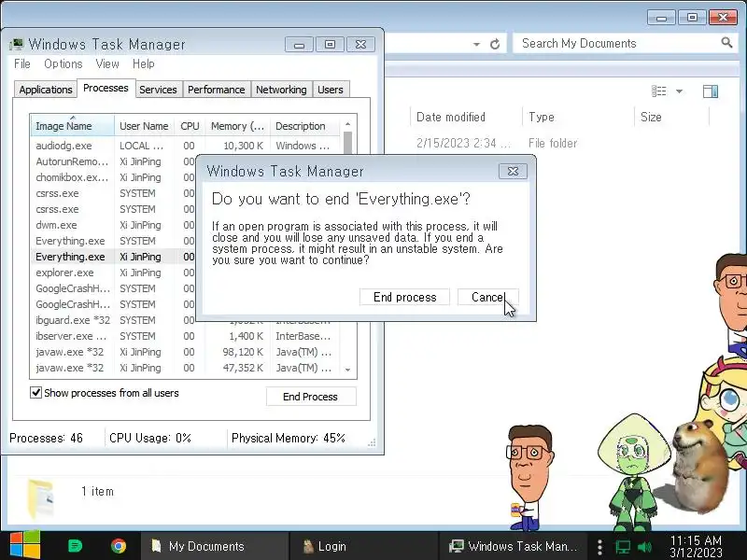Switch to Login taskbar window
The height and width of the screenshot is (560, 747).
[362, 546]
